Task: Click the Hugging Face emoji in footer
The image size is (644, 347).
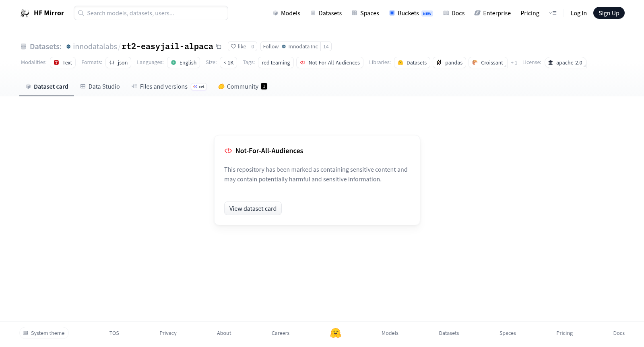Action: pos(336,333)
